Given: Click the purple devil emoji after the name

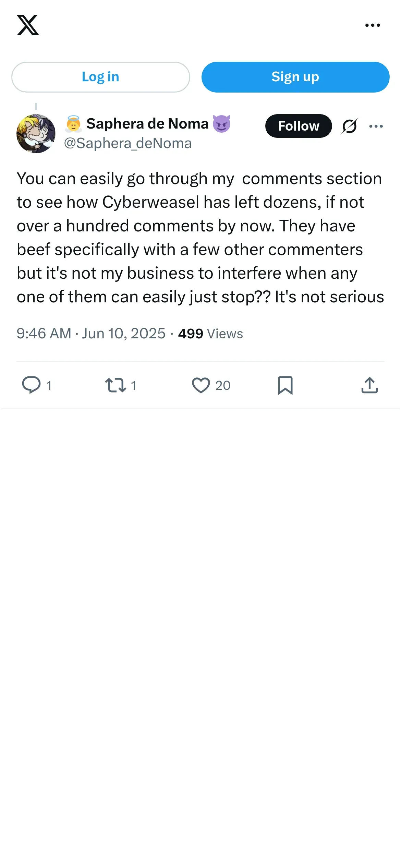Looking at the screenshot, I should [221, 124].
